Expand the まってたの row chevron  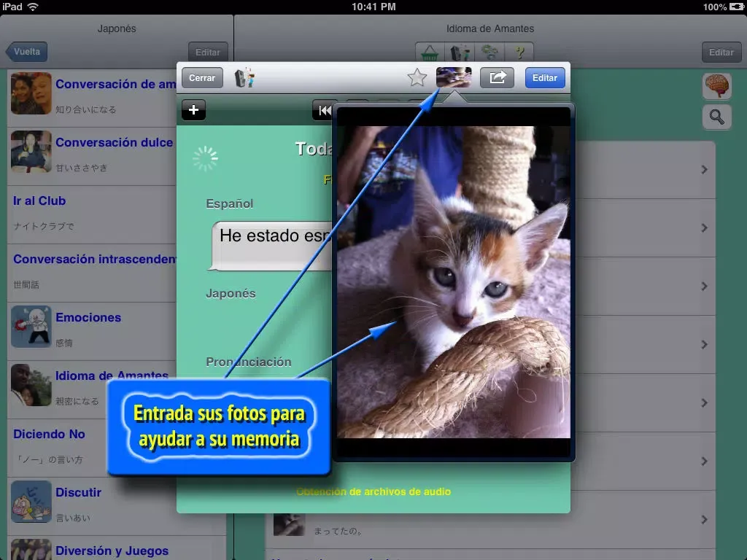[704, 519]
